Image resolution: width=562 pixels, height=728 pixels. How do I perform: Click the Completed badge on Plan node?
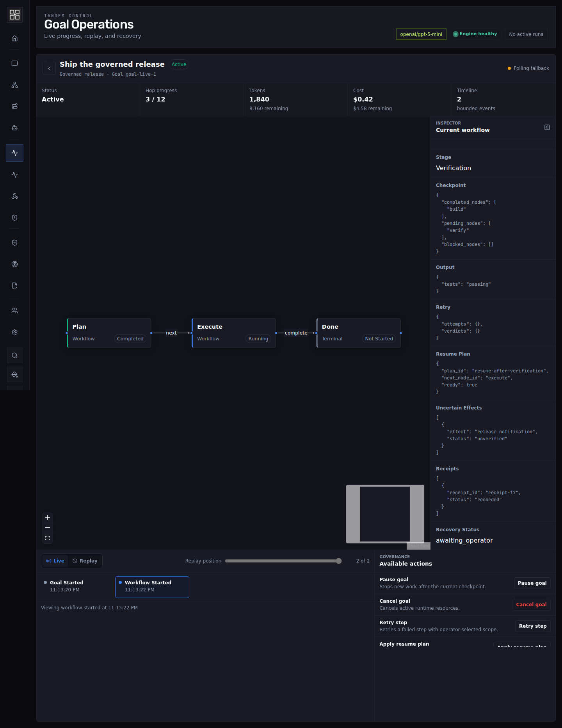(x=130, y=339)
